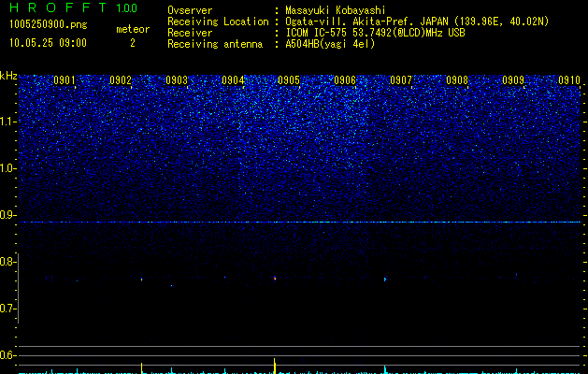The height and width of the screenshot is (374, 588).
Task: Click the 0.6 kHz axis label
Action: (x=7, y=355)
